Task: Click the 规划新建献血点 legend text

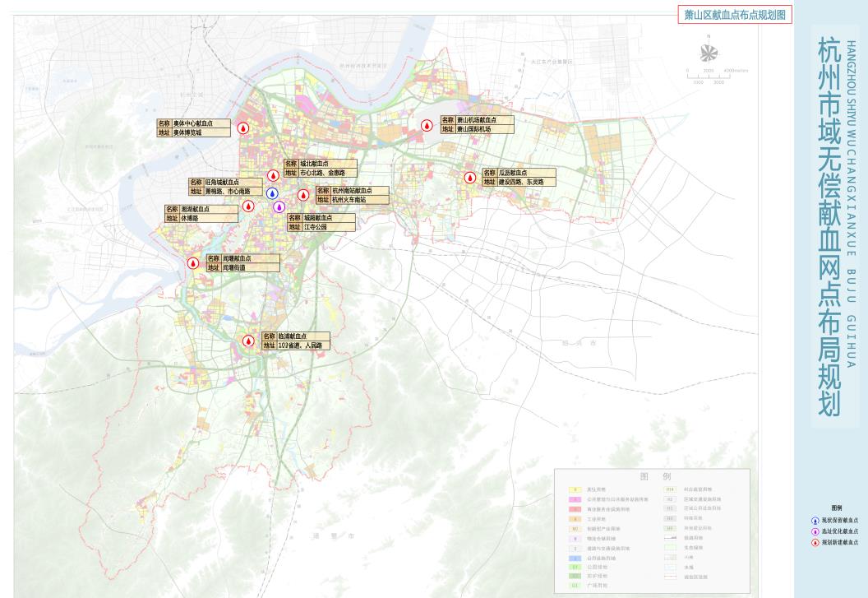Action: coord(840,542)
